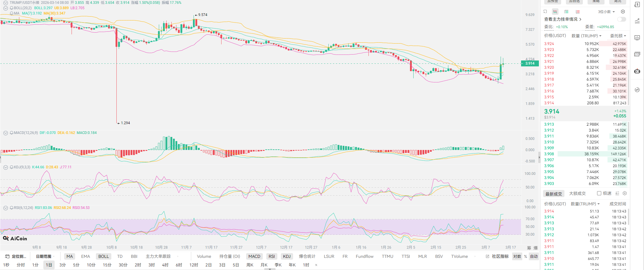Switch to the 大额成交 tab

coord(577,194)
